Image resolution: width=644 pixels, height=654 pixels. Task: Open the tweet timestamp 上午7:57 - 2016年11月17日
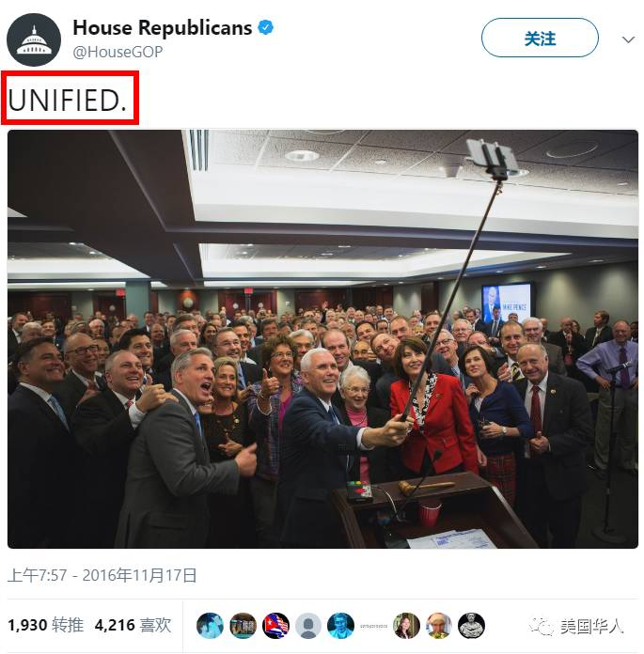102,575
